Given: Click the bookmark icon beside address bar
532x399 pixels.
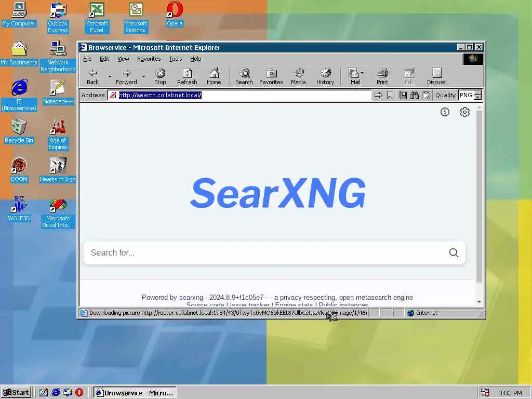Looking at the screenshot, I should (x=390, y=96).
